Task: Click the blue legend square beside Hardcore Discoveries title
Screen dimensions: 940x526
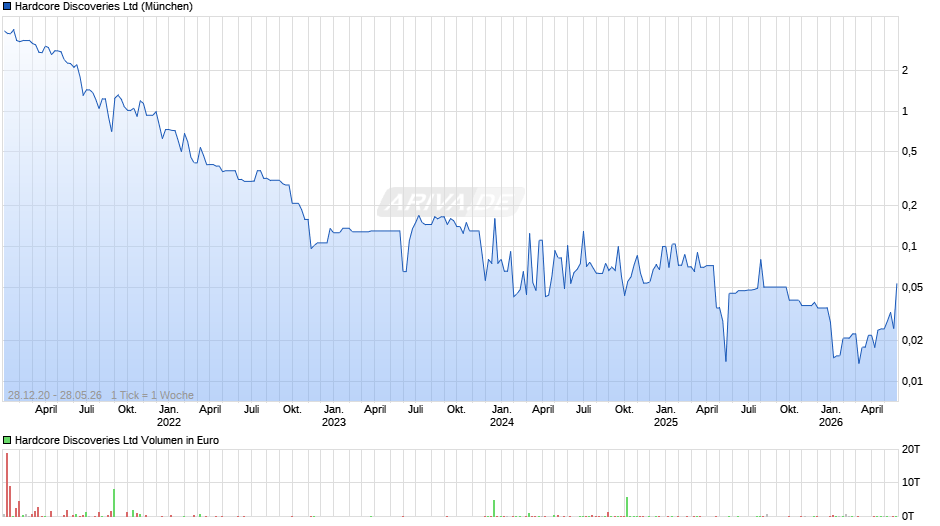Action: (7, 7)
